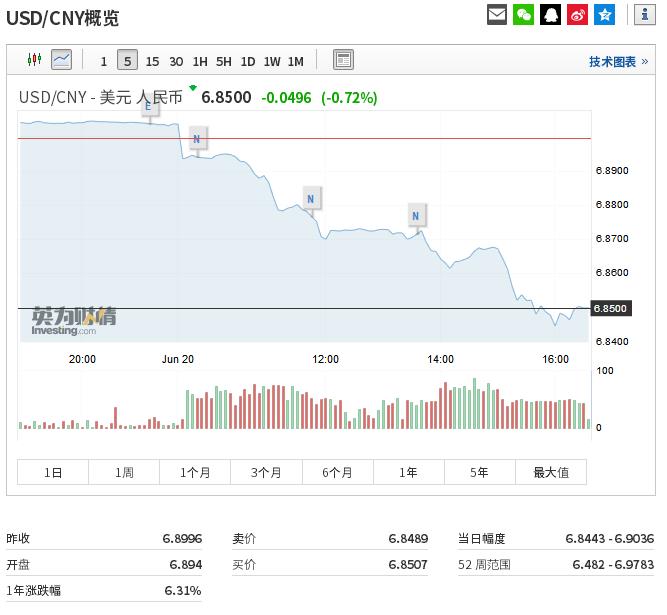Switch range to 1年 tab

click(x=408, y=472)
